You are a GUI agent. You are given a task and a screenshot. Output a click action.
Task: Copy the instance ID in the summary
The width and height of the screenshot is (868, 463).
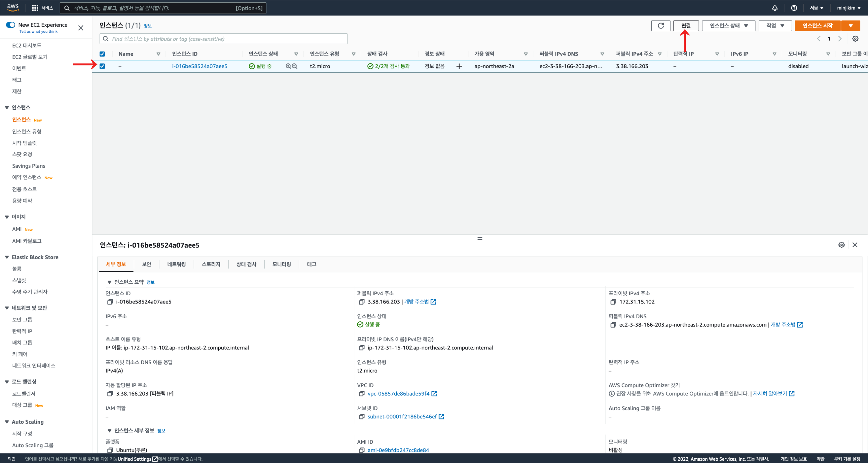pyautogui.click(x=110, y=302)
